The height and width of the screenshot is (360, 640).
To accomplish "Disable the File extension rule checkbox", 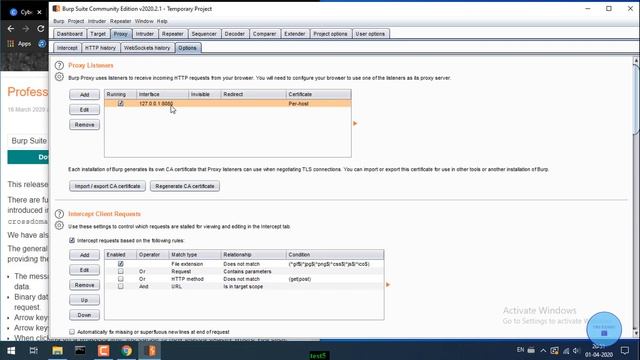I will point(120,264).
